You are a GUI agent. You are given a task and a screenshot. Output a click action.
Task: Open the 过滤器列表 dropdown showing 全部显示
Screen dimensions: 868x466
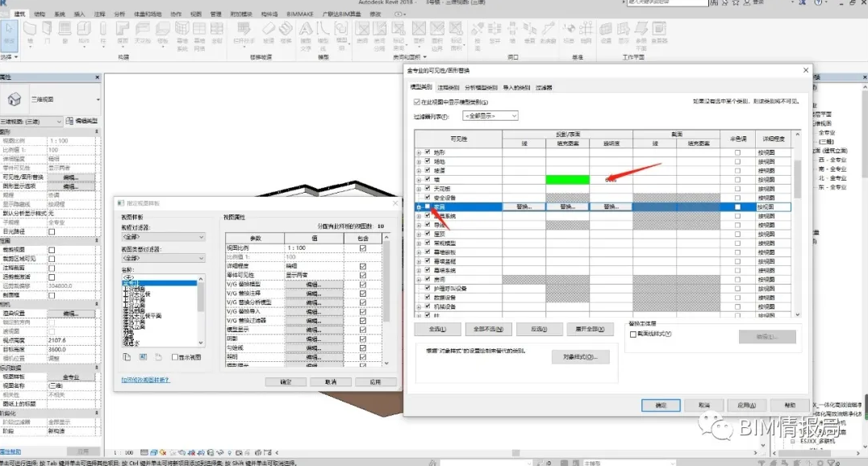tap(490, 115)
